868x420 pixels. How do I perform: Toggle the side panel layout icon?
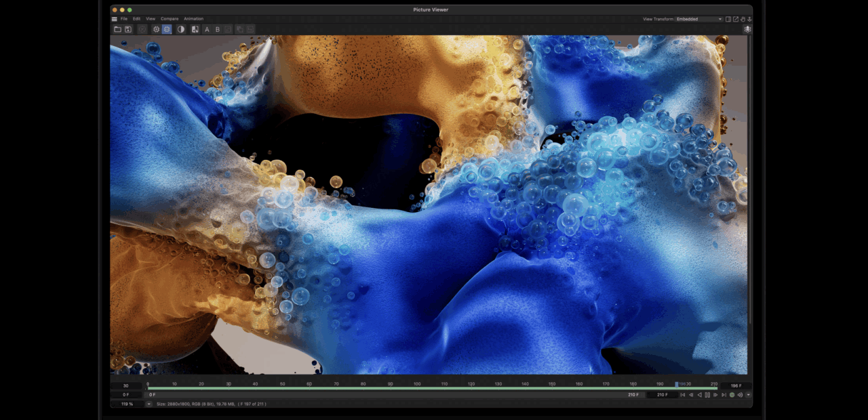[x=728, y=19]
